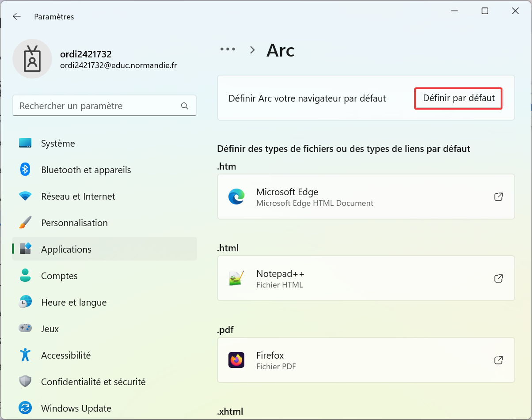This screenshot has width=532, height=420.
Task: Click Microsoft Edge HTML Document subtitle
Action: [315, 203]
